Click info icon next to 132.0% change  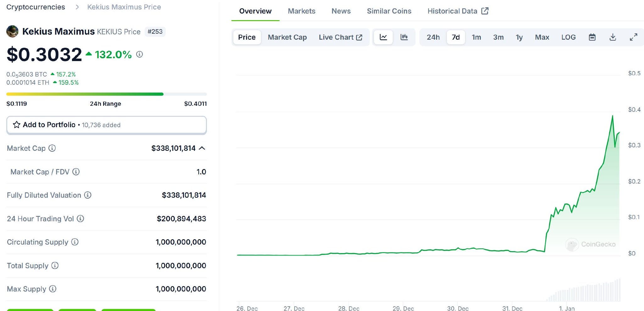click(139, 54)
